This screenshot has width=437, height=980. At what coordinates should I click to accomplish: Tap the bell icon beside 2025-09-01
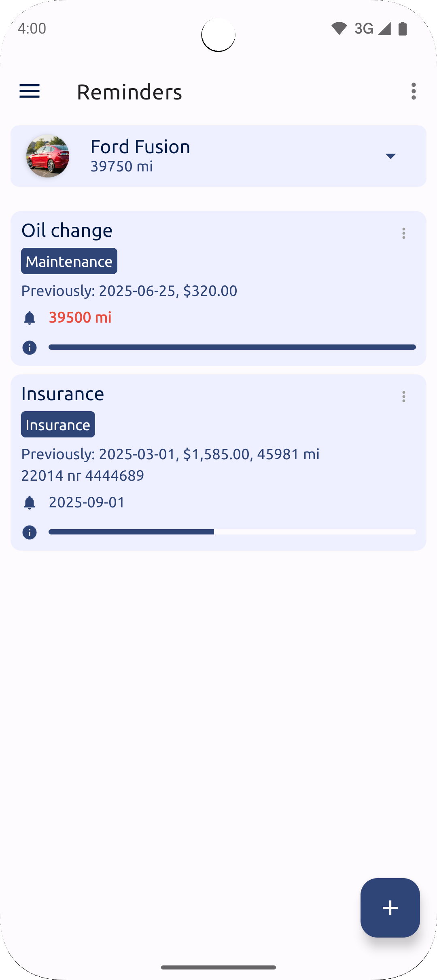[30, 503]
